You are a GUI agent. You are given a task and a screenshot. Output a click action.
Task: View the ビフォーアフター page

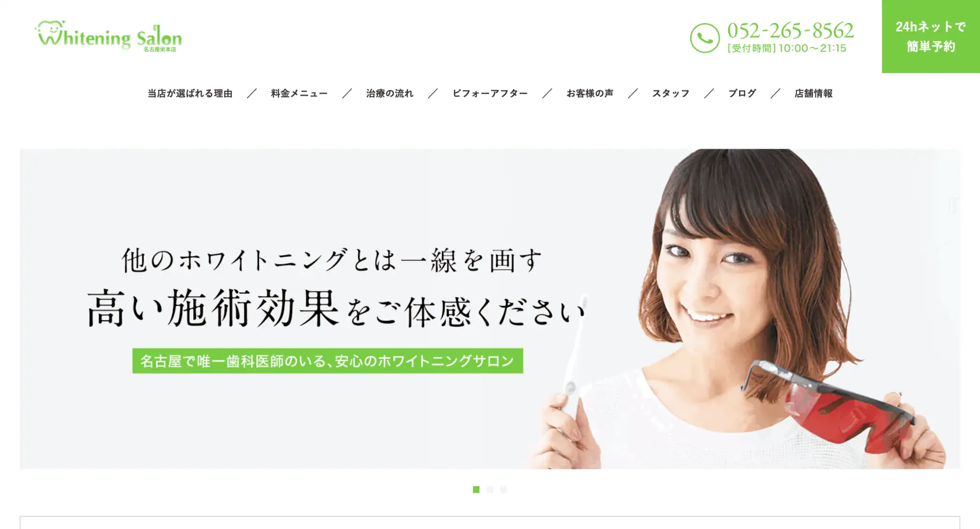490,93
